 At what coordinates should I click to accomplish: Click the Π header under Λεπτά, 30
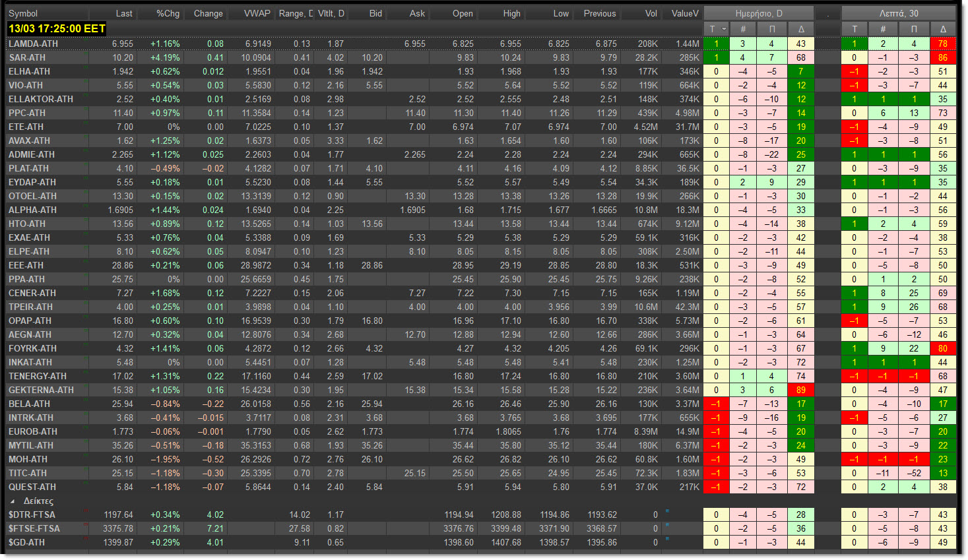(914, 29)
